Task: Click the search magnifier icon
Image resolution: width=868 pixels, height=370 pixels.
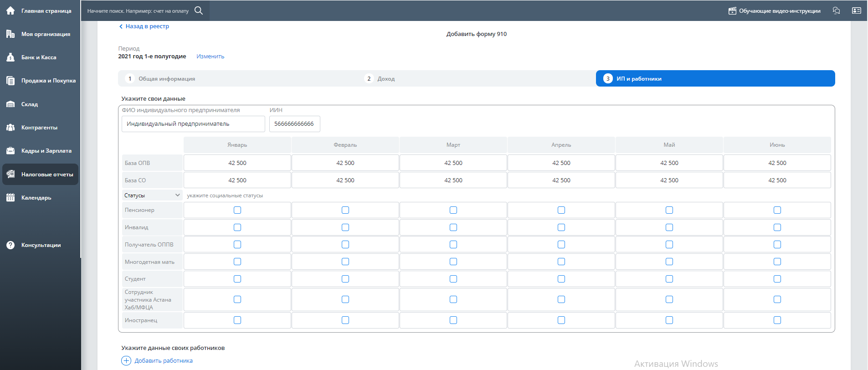Action: click(199, 10)
